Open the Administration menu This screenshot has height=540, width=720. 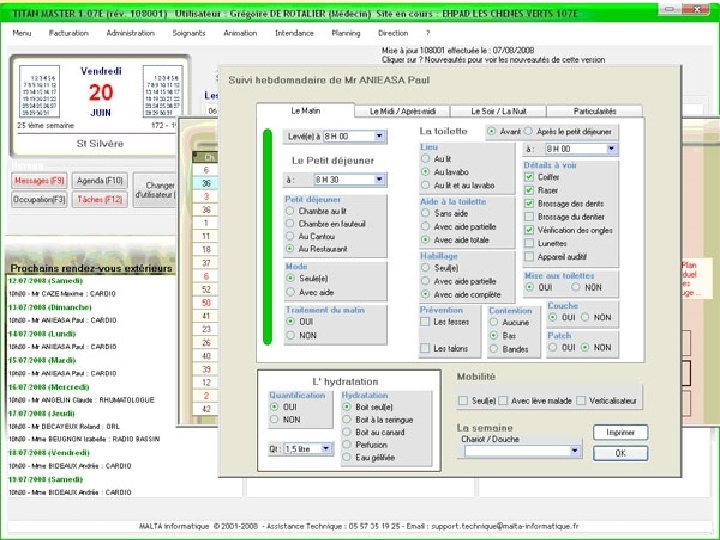pos(130,33)
